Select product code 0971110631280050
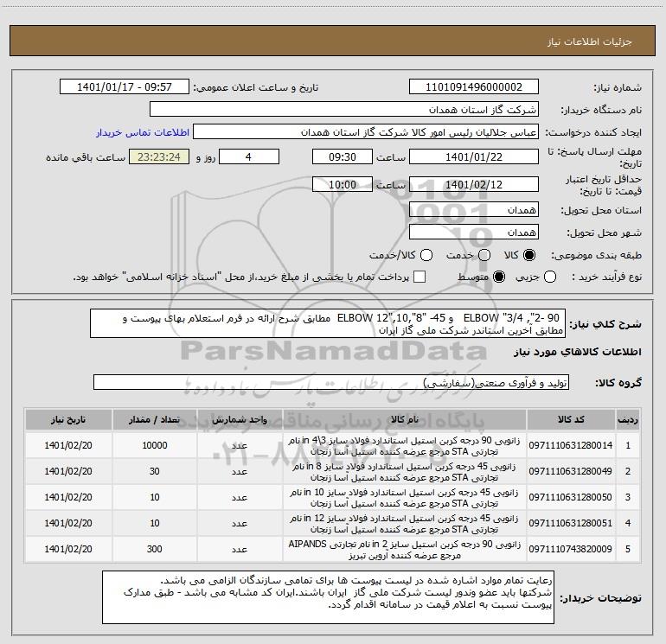 (571, 497)
